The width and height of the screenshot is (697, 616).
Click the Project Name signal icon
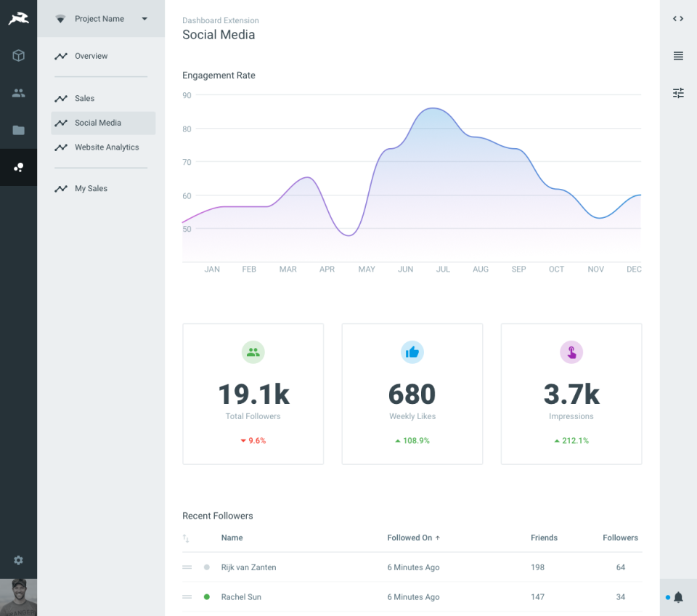(x=60, y=19)
